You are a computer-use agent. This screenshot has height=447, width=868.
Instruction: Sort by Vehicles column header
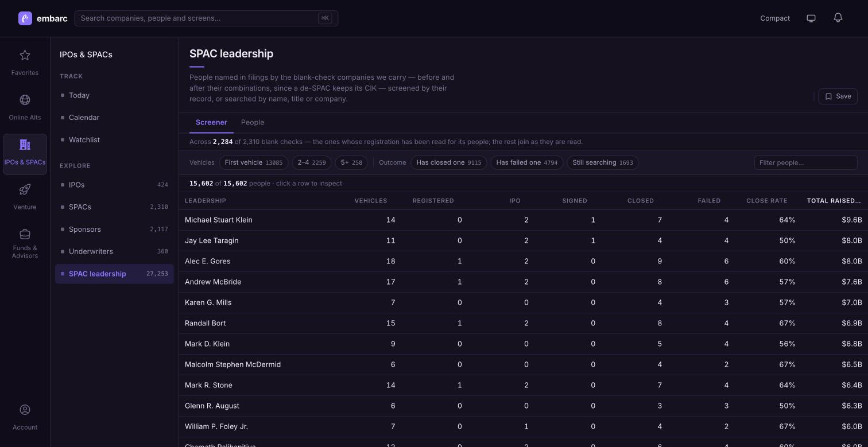tap(371, 201)
